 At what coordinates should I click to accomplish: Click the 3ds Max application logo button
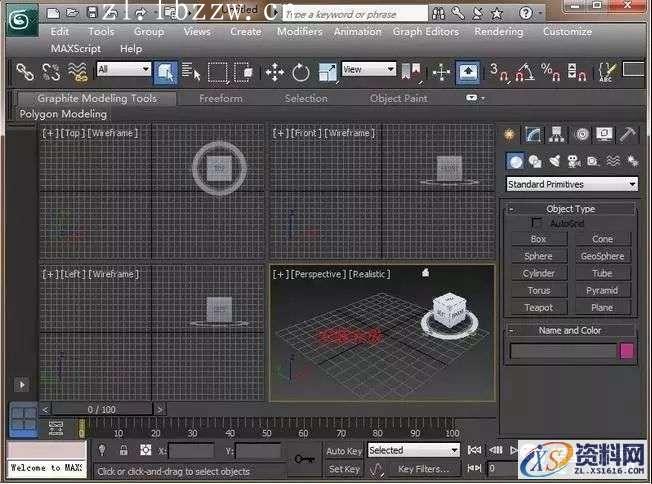click(22, 20)
